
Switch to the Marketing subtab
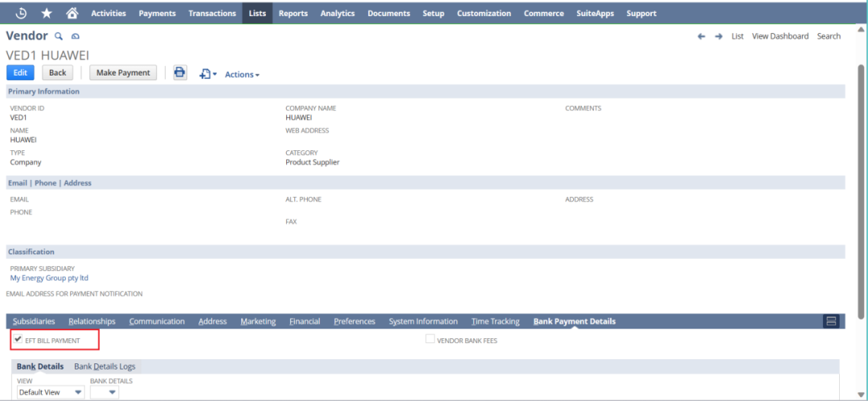point(258,321)
